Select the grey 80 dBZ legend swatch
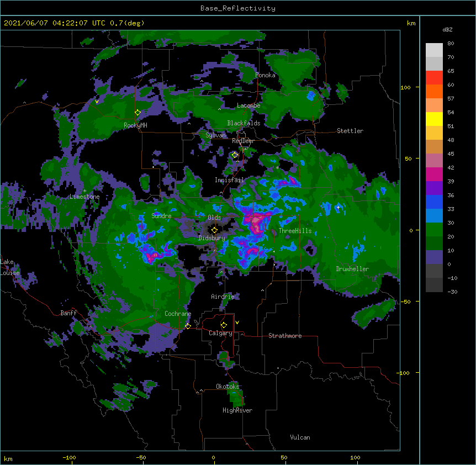The image size is (476, 465). pos(434,50)
